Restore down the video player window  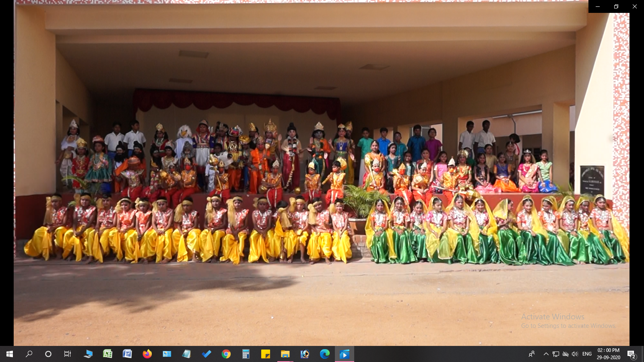[616, 6]
